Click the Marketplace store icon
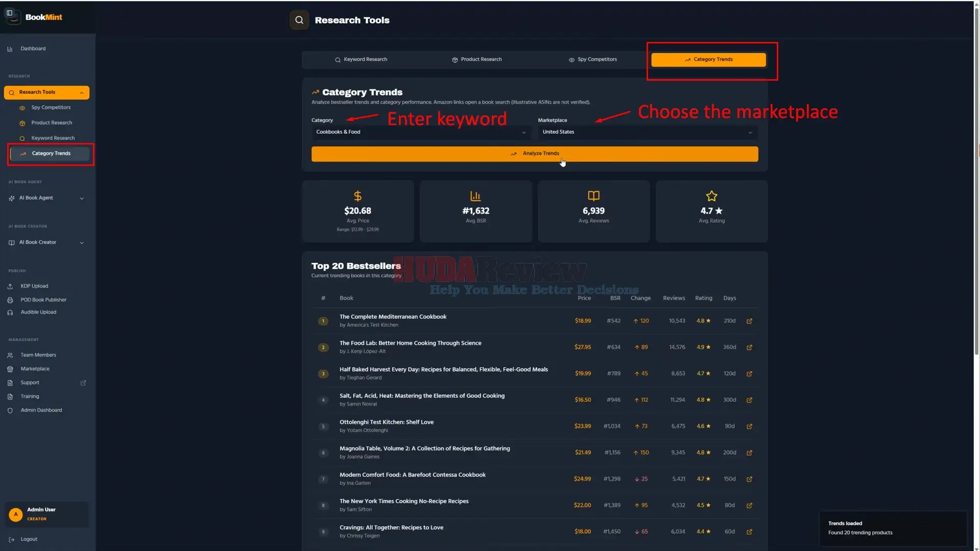The height and width of the screenshot is (551, 980). pyautogui.click(x=10, y=369)
